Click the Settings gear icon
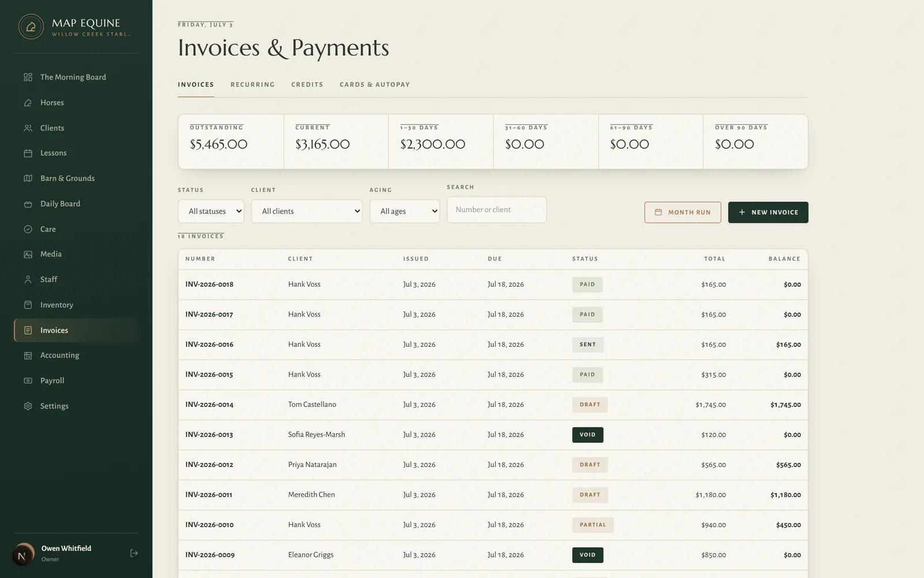This screenshot has height=578, width=924. point(28,406)
